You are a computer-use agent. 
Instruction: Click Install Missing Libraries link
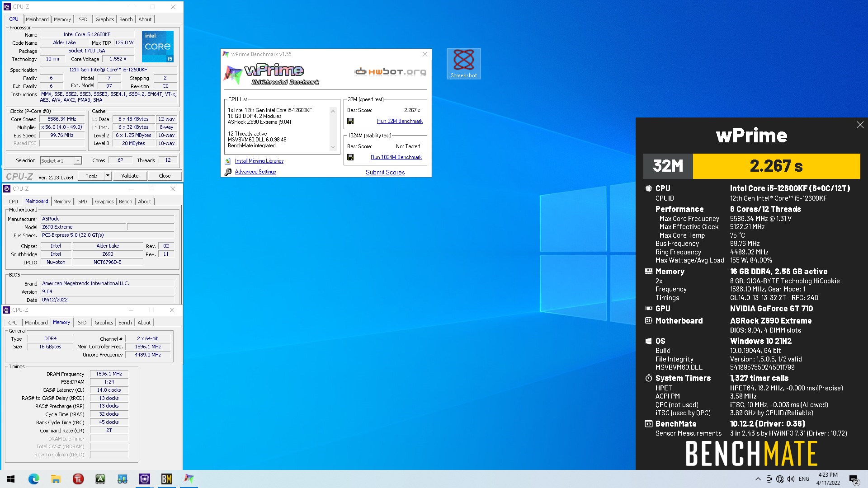pos(259,161)
